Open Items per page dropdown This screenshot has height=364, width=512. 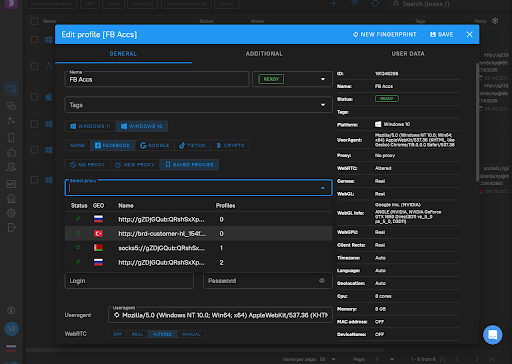coord(327,359)
